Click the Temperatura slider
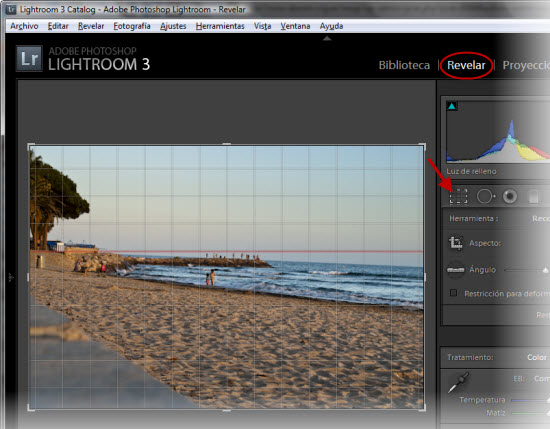Screen dimensions: 550x429 coord(530,400)
